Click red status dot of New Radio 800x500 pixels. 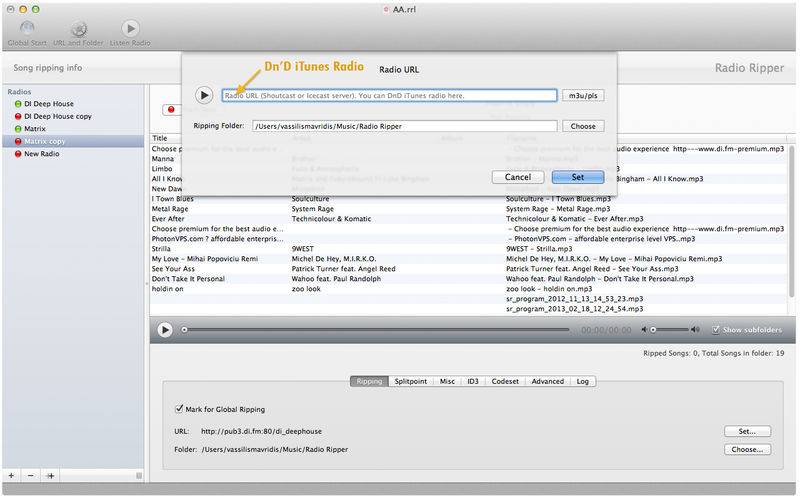click(18, 154)
